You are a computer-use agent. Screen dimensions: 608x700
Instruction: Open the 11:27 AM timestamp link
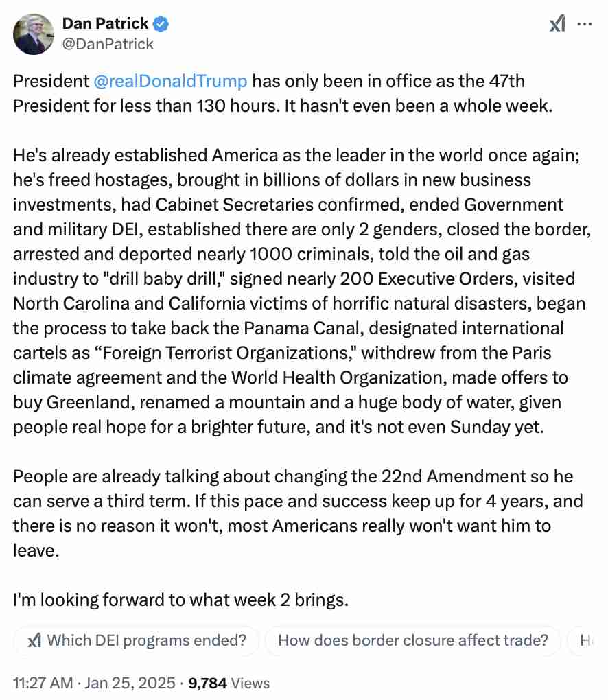pos(43,683)
